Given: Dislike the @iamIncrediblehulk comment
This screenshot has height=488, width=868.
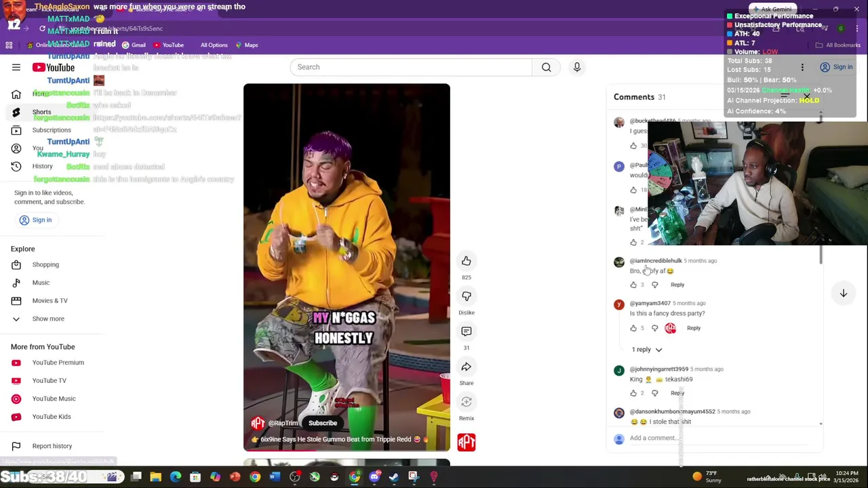Looking at the screenshot, I should tap(654, 285).
